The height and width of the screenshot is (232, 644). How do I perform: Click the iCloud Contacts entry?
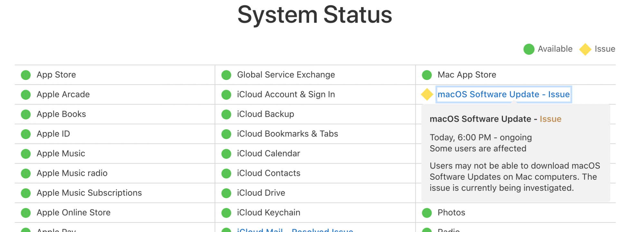[x=269, y=173]
